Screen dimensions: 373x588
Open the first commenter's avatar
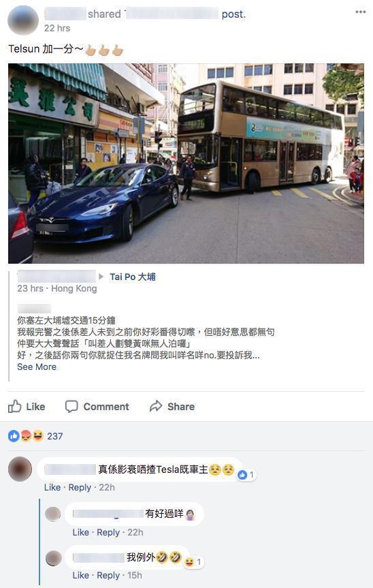(x=20, y=469)
